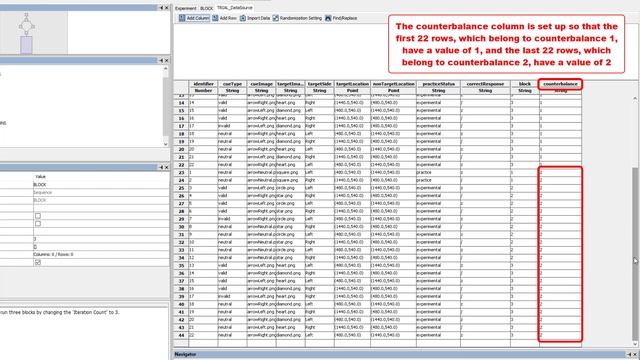Screen dimensions: 640x360
Task: Click the data table scrollbar down arrow
Action: click(x=635, y=344)
